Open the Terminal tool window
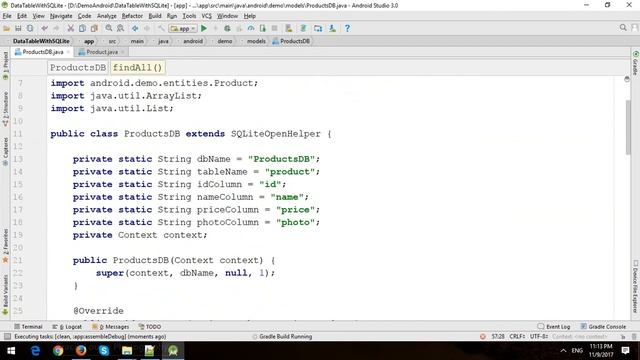This screenshot has width=640, height=360. coord(28,327)
